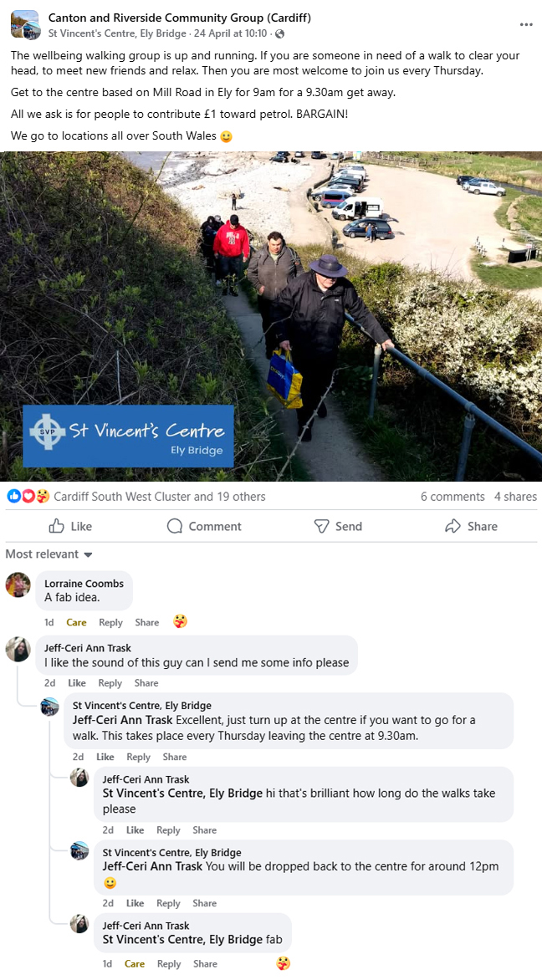Toggle Care reaction on Lorraine Coombs' comment

click(x=76, y=622)
